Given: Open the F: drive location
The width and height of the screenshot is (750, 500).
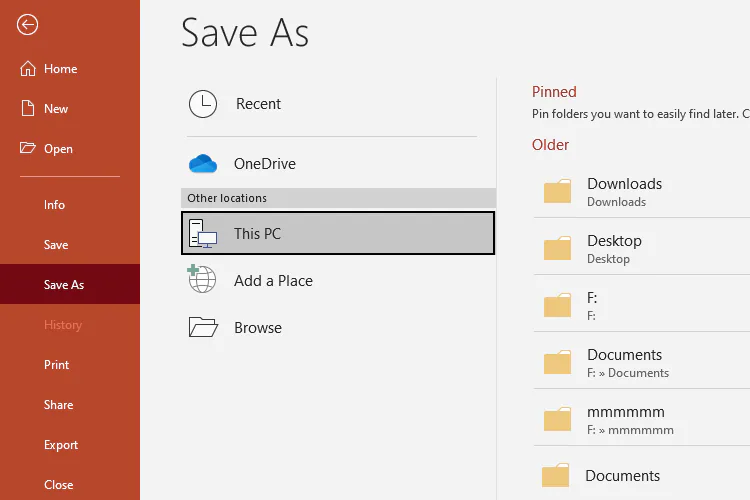Looking at the screenshot, I should click(x=591, y=305).
